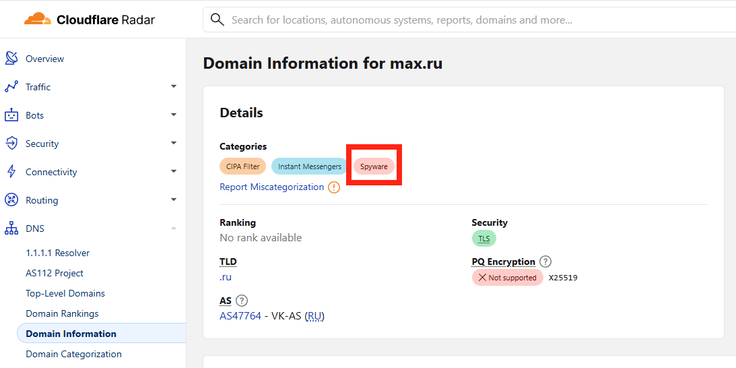Expand the Bots menu arrow
736x368 pixels.
(174, 115)
